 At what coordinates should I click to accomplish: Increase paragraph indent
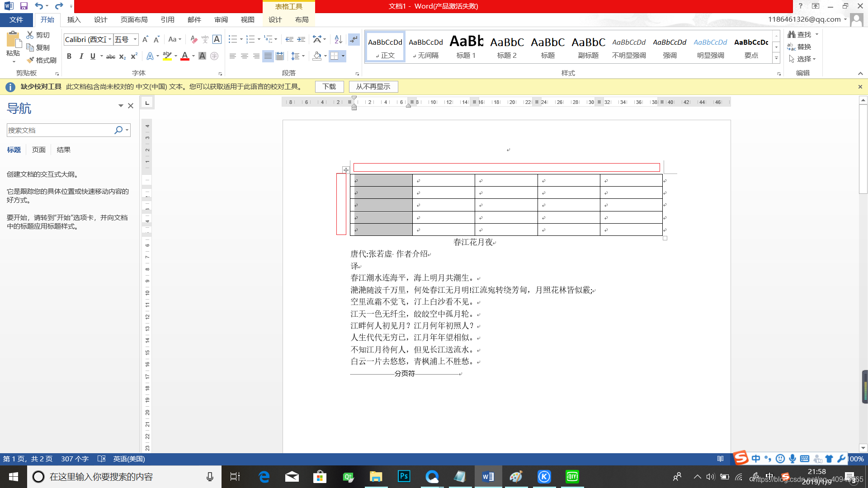301,40
